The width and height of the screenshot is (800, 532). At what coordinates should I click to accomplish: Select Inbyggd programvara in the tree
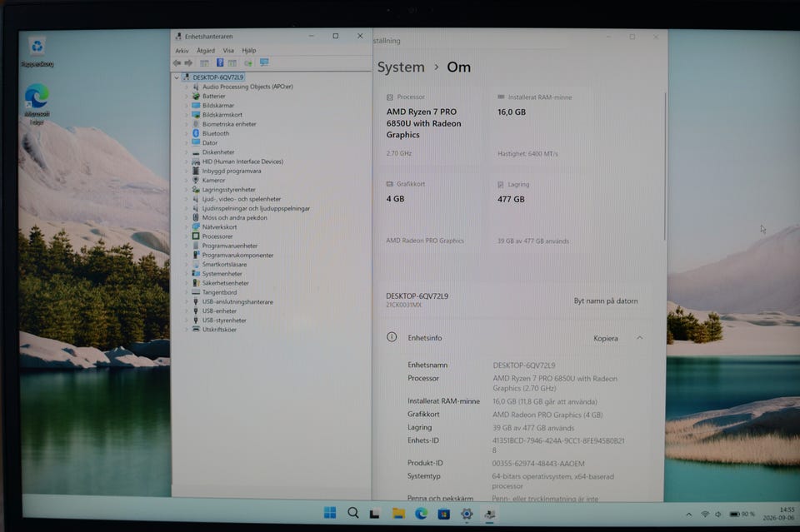tap(232, 171)
